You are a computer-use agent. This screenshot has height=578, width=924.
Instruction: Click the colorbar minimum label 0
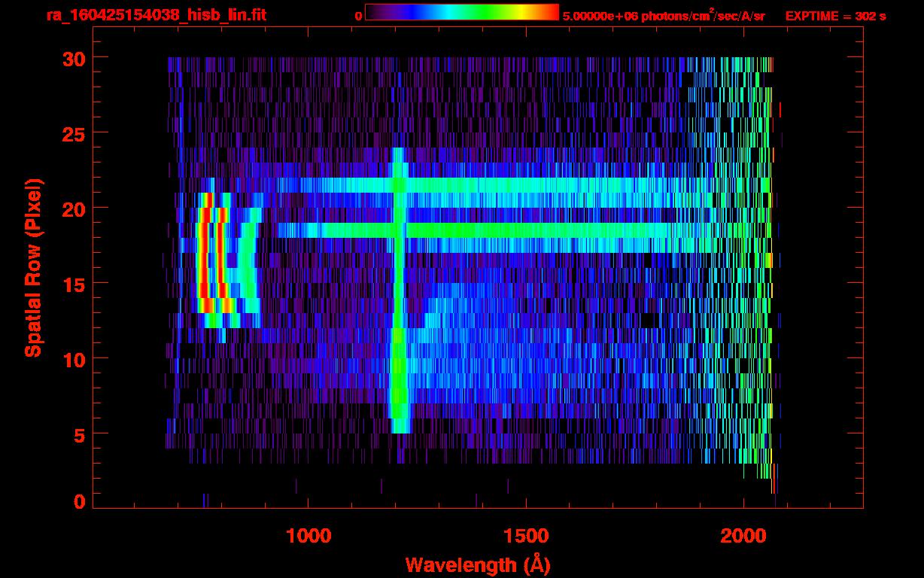pyautogui.click(x=358, y=16)
